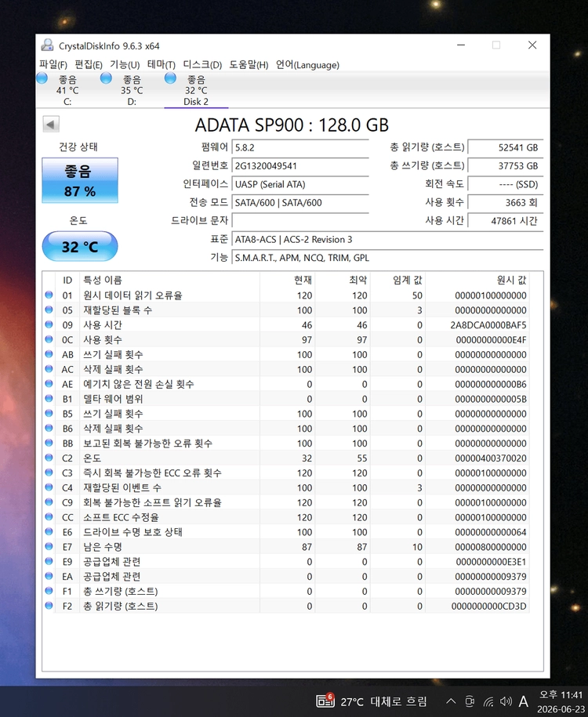Viewport: 588px width, 717px height.
Task: Open the 기능(U) menu
Action: (125, 64)
